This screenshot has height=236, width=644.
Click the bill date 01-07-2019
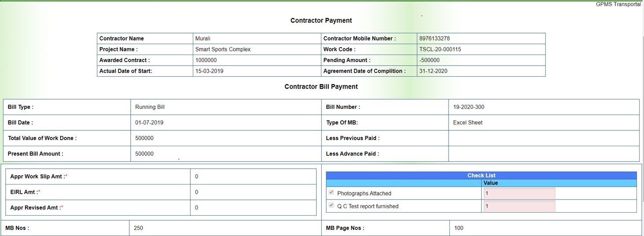tap(149, 122)
